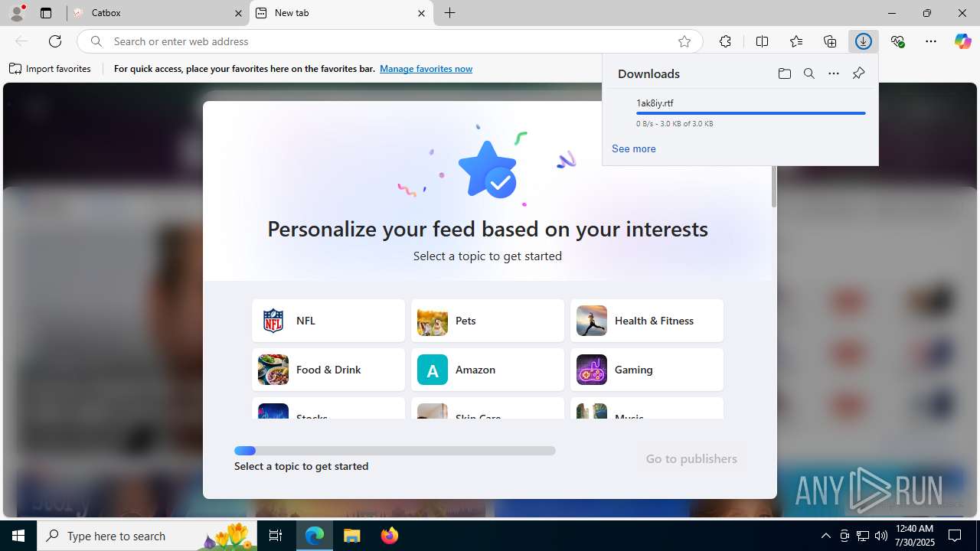Click the personalize dialog scrollbar
The height and width of the screenshot is (551, 980).
point(774,186)
